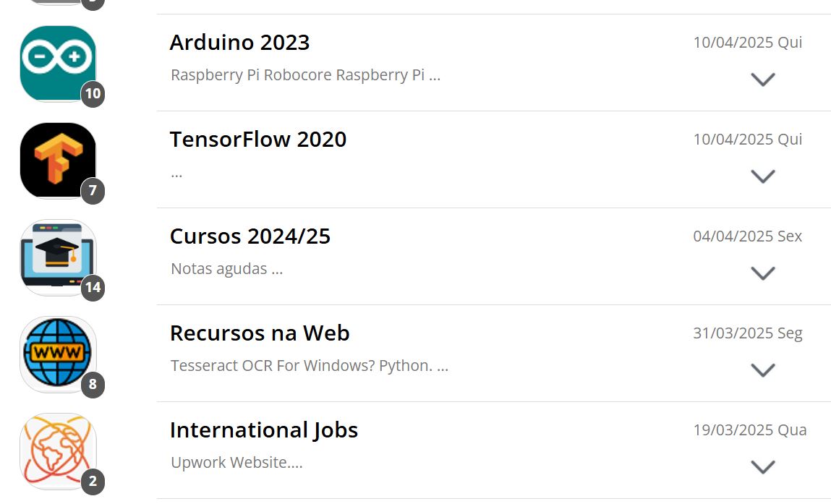The image size is (831, 504).
Task: Click the International Jobs badge showing 2
Action: (93, 482)
